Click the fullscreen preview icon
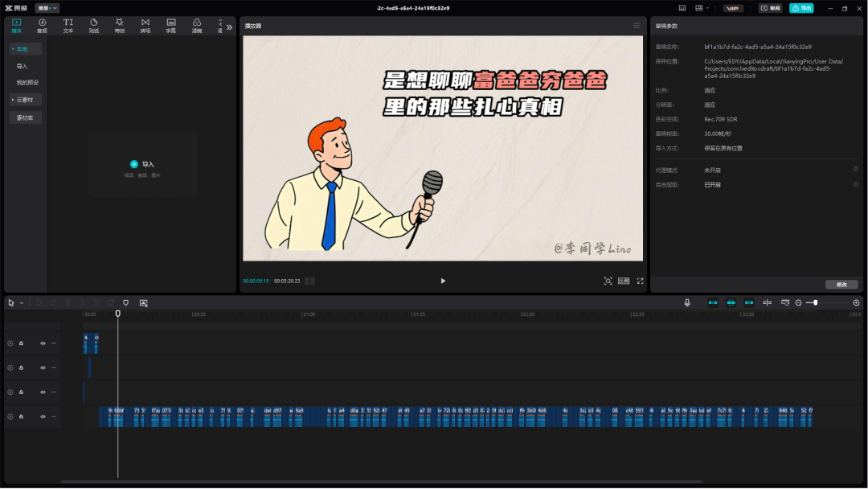The width and height of the screenshot is (868, 489). [x=641, y=281]
